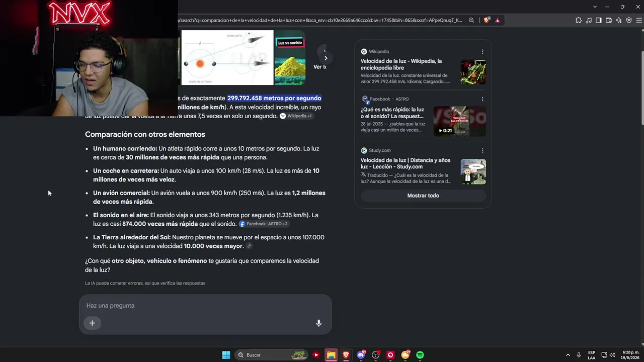Viewport: 644px width, 362px height.
Task: Click the plus attachment button
Action: point(92,323)
